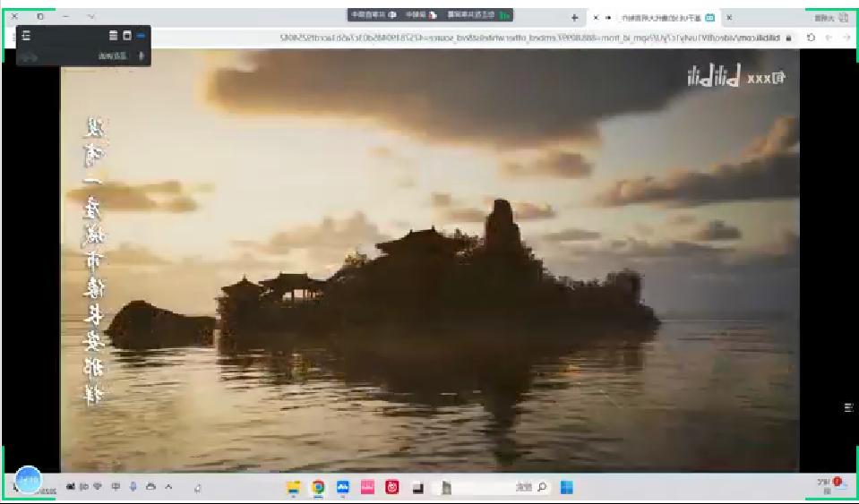Open File Explorer from the taskbar
This screenshot has height=504, width=859.
pos(293,488)
